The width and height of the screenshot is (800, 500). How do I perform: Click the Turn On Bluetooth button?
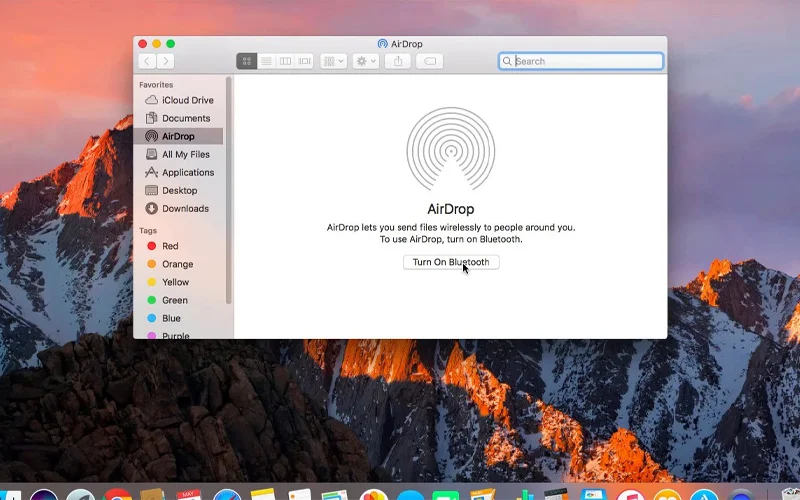[451, 262]
